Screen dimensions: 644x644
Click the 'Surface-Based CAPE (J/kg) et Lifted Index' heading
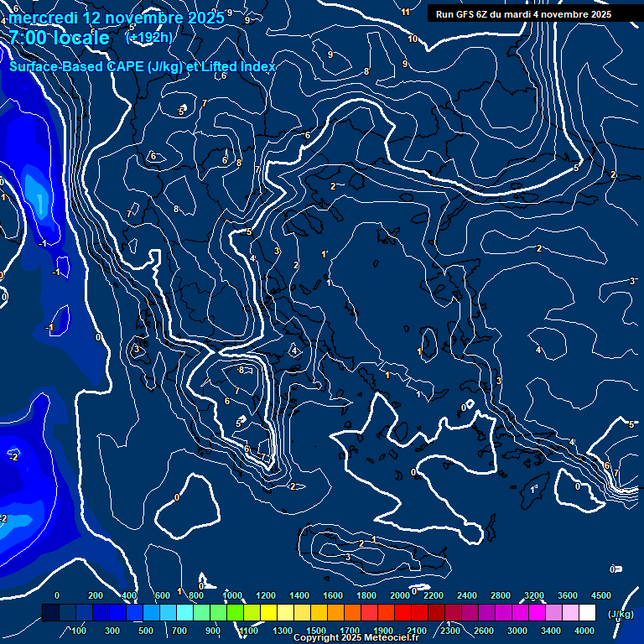143,66
